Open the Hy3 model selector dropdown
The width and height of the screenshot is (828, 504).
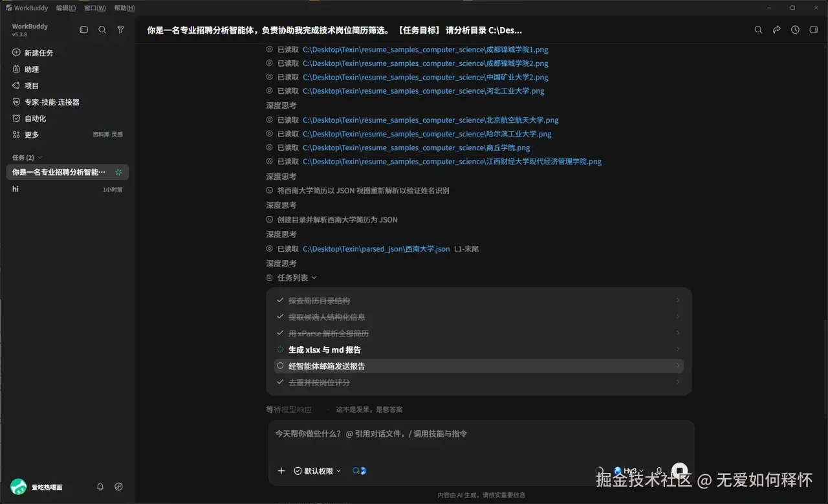pyautogui.click(x=629, y=471)
